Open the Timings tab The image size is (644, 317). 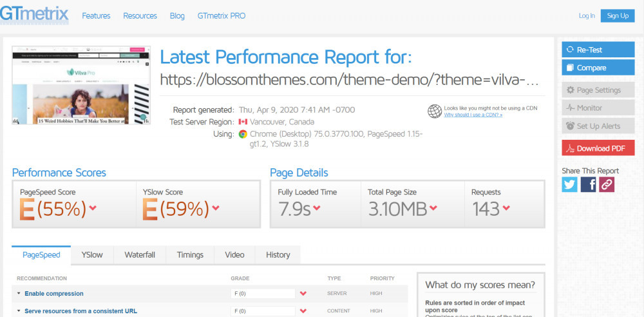point(190,255)
